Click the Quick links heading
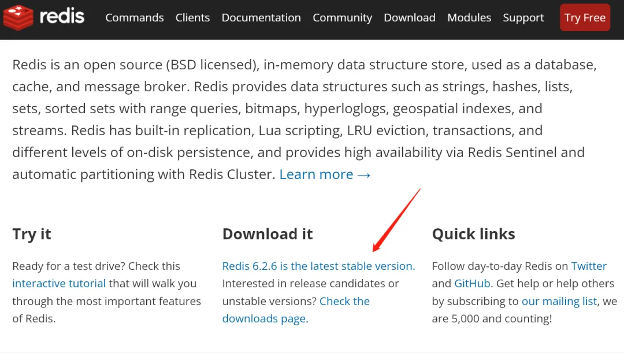 click(x=473, y=234)
